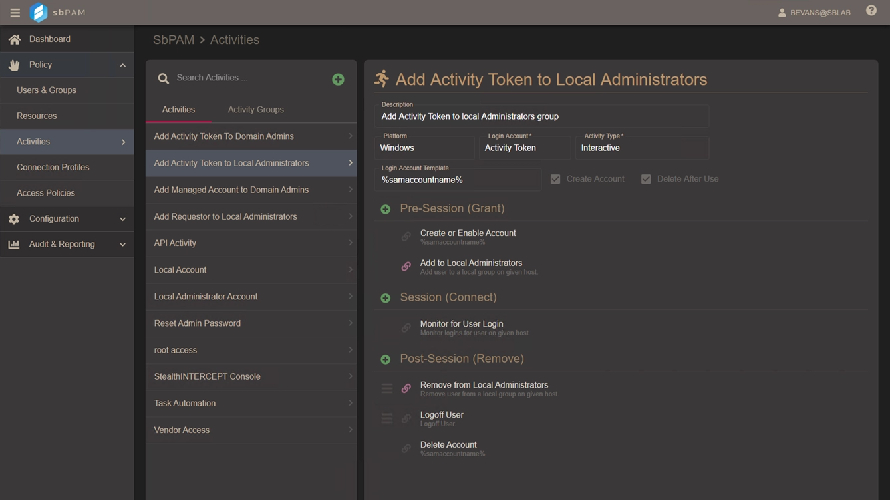Click the BEVANS@SBLAB user name
The image size is (890, 500).
[820, 12]
